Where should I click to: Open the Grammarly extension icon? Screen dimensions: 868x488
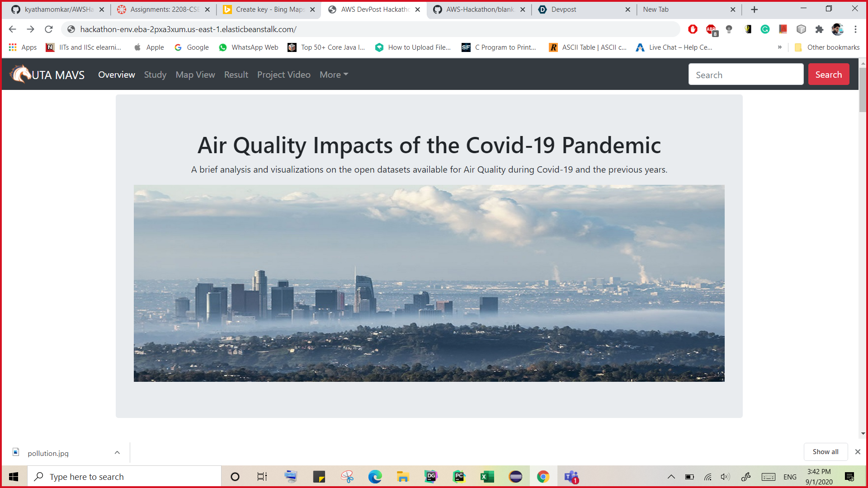765,29
